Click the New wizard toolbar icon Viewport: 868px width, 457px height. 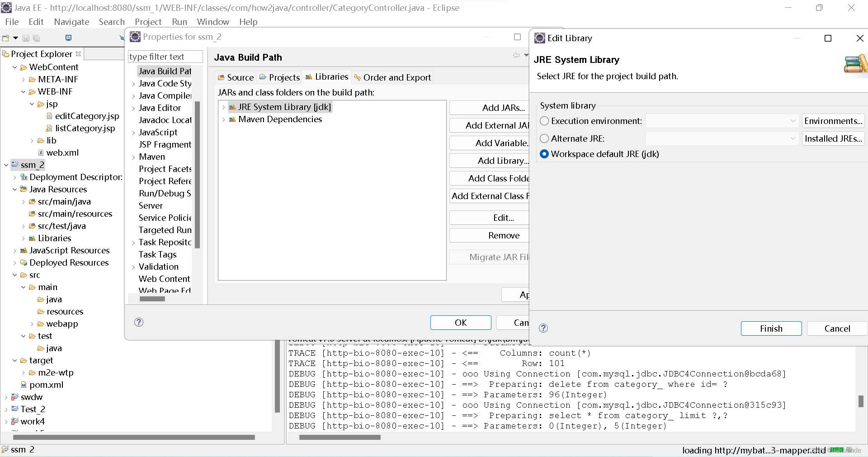point(6,38)
